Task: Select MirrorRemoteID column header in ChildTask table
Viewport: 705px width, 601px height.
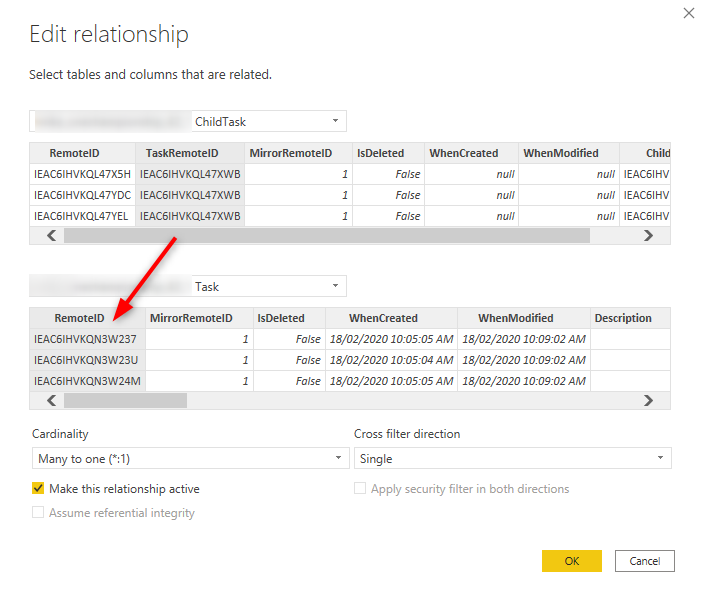Action: 299,153
